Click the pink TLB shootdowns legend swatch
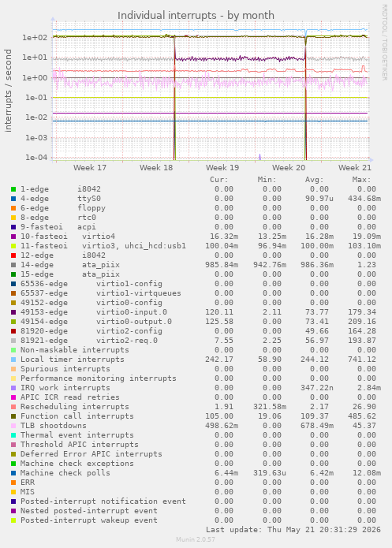This screenshot has width=392, height=548. 13,426
